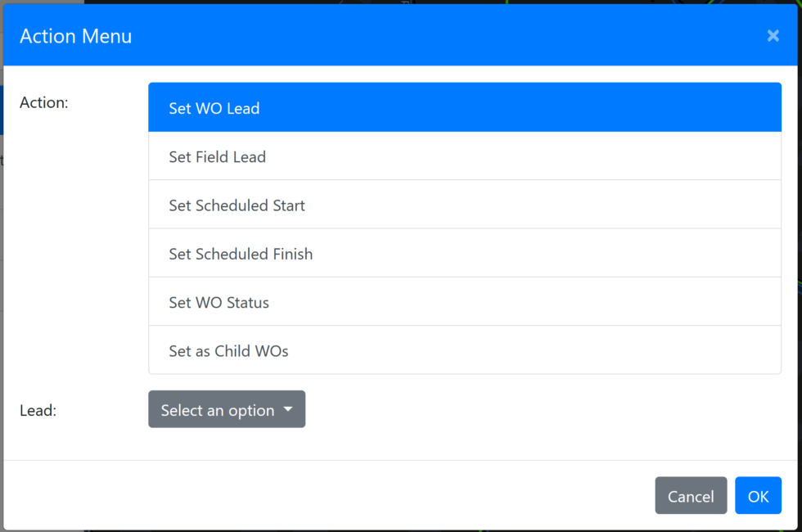Image resolution: width=802 pixels, height=532 pixels.
Task: Choose 'Set Scheduled Start' from the action list
Action: 464,205
